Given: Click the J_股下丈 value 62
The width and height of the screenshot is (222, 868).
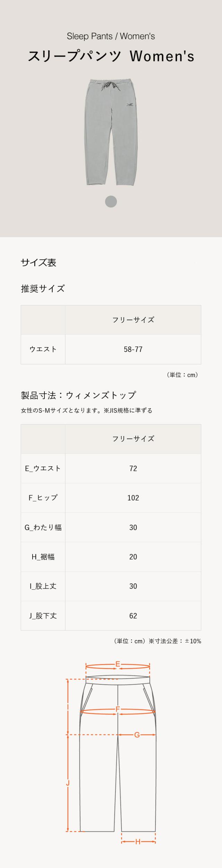Looking at the screenshot, I should coord(133,616).
